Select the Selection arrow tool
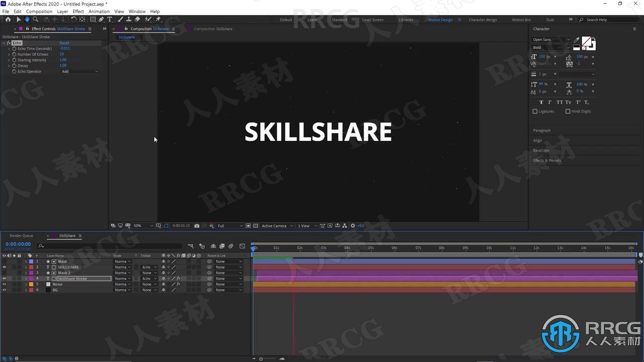This screenshot has width=644, height=362. click(19, 20)
